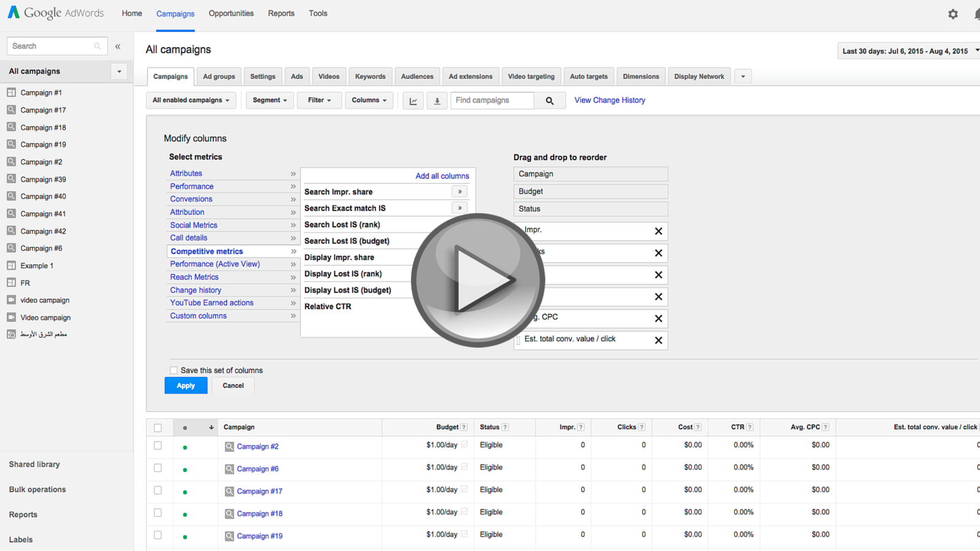Screen dimensions: 980x551
Task: Edit budget icon for Campaign #2
Action: coord(464,445)
